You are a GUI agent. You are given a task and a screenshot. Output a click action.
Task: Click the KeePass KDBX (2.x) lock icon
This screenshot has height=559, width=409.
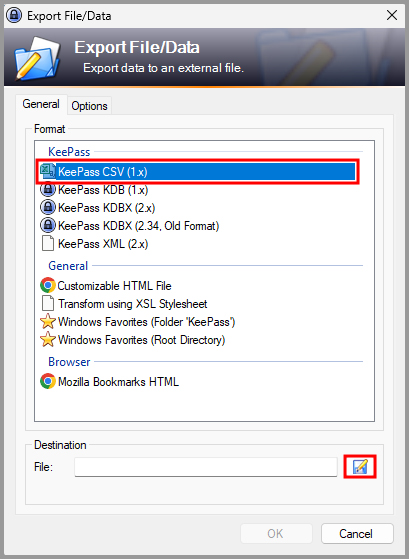47,207
